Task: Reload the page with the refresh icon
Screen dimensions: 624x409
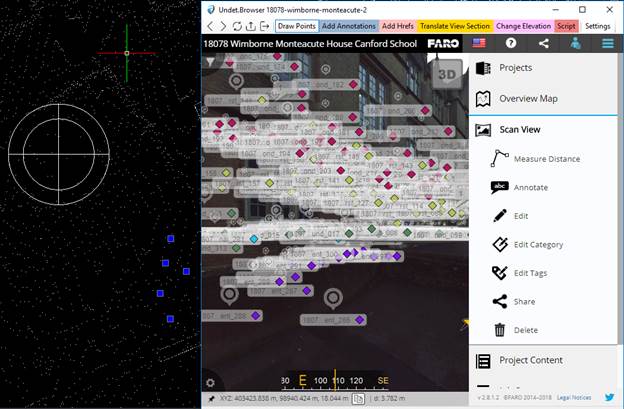Action: click(237, 26)
